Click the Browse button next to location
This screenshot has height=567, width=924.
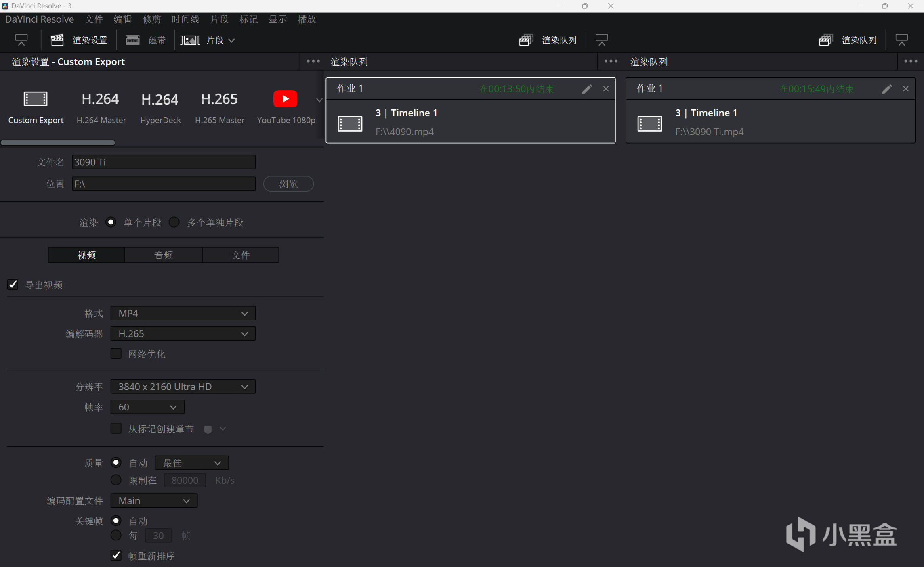point(288,184)
